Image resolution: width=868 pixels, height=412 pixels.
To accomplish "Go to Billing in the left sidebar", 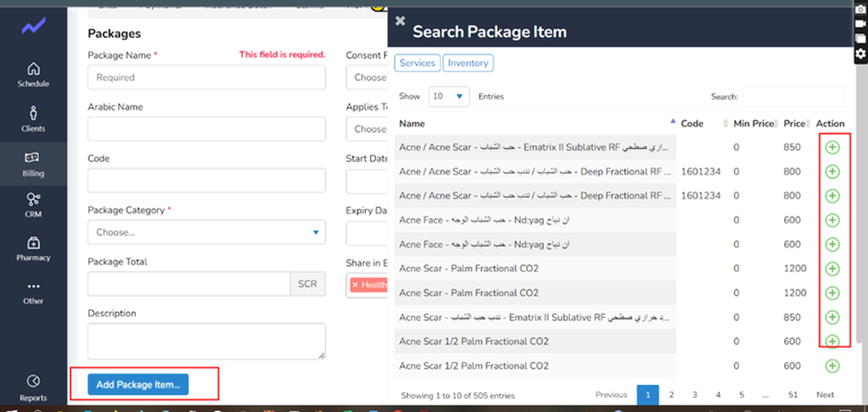I will 33,164.
